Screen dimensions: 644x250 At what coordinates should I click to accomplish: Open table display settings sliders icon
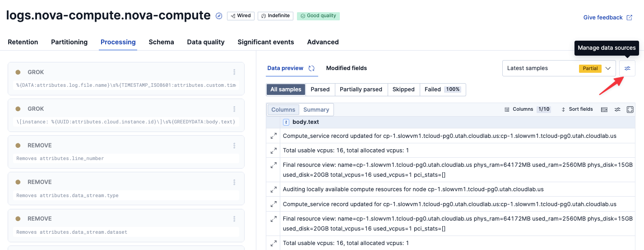click(617, 109)
